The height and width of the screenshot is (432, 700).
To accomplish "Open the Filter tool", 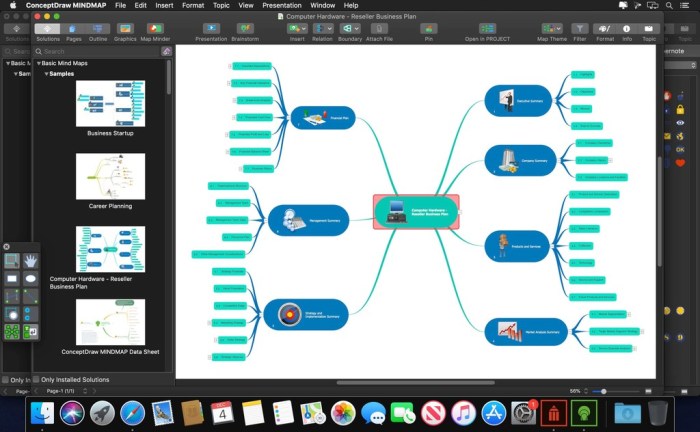I will pyautogui.click(x=580, y=29).
